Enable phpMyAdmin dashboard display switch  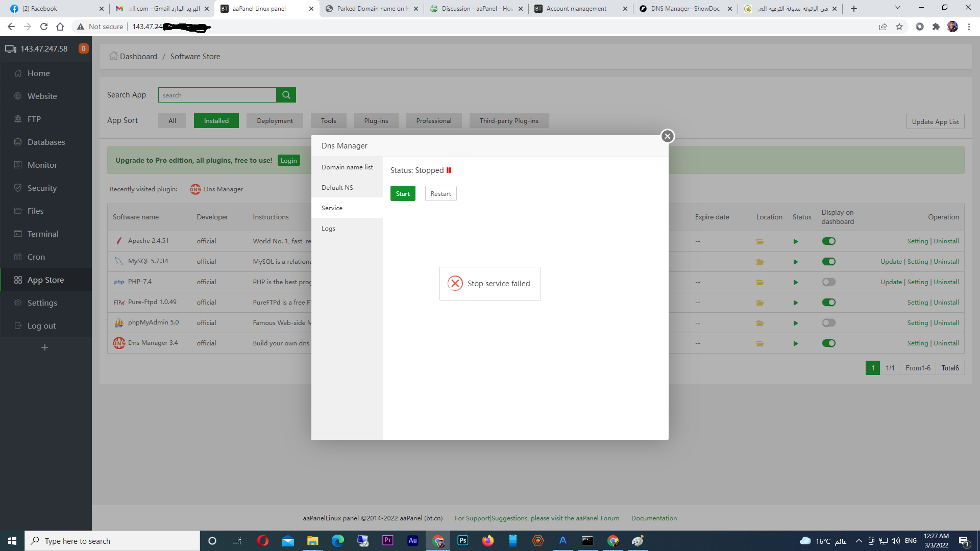pyautogui.click(x=828, y=323)
